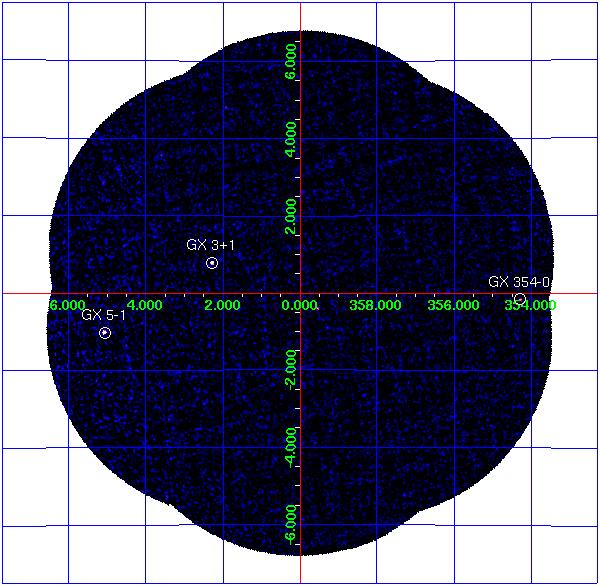Click the 0.000 longitude axis label
Image resolution: width=600 pixels, height=586 pixels.
[300, 305]
